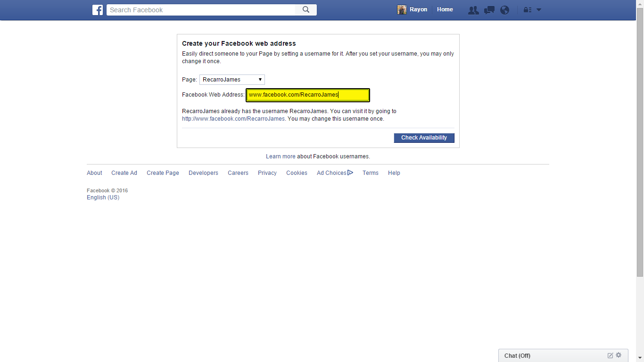The width and height of the screenshot is (644, 362).
Task: Click the Facebook Web Address input field
Action: (x=308, y=95)
